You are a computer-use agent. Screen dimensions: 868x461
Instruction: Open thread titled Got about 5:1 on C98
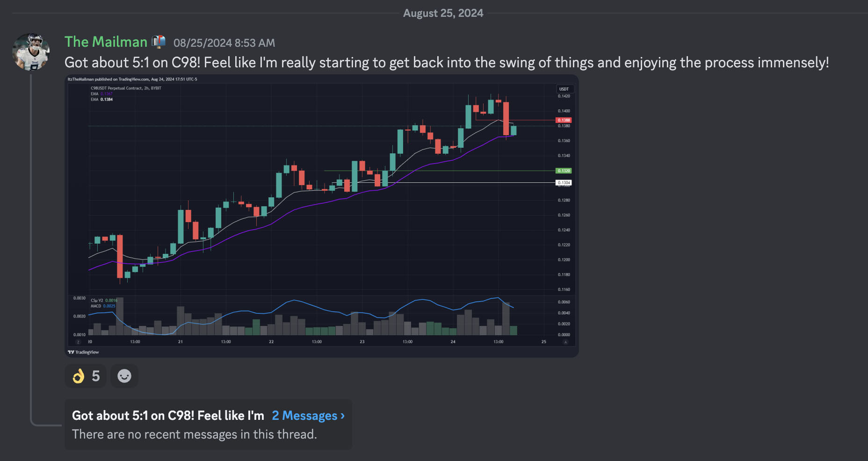tap(168, 416)
